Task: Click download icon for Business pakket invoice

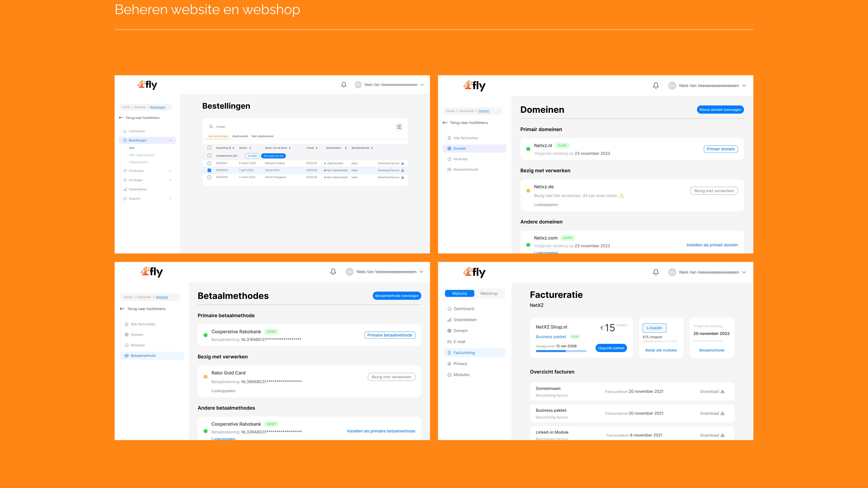Action: click(x=722, y=414)
